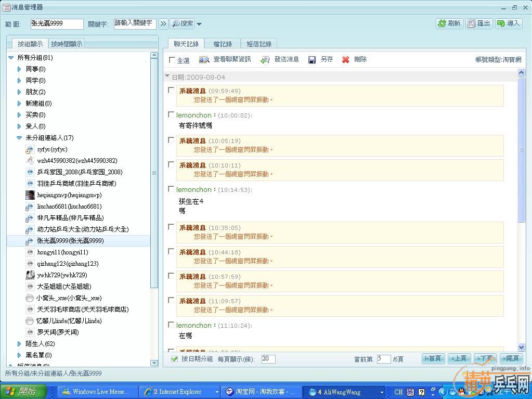This screenshot has height=399, width=532.
Task: Click the refresh button
Action: tap(449, 23)
